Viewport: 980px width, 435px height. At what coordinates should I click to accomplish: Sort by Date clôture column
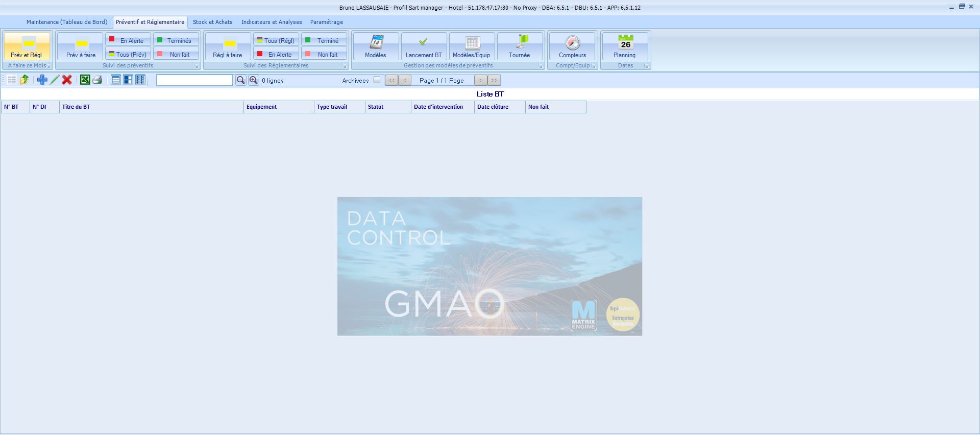pos(500,107)
